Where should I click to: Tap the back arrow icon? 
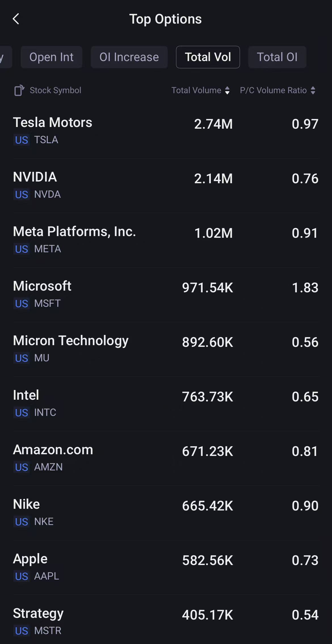point(16,19)
